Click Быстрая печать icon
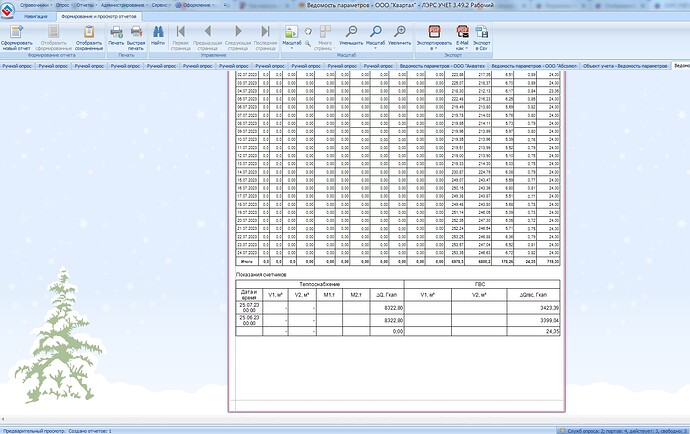 coord(136,32)
